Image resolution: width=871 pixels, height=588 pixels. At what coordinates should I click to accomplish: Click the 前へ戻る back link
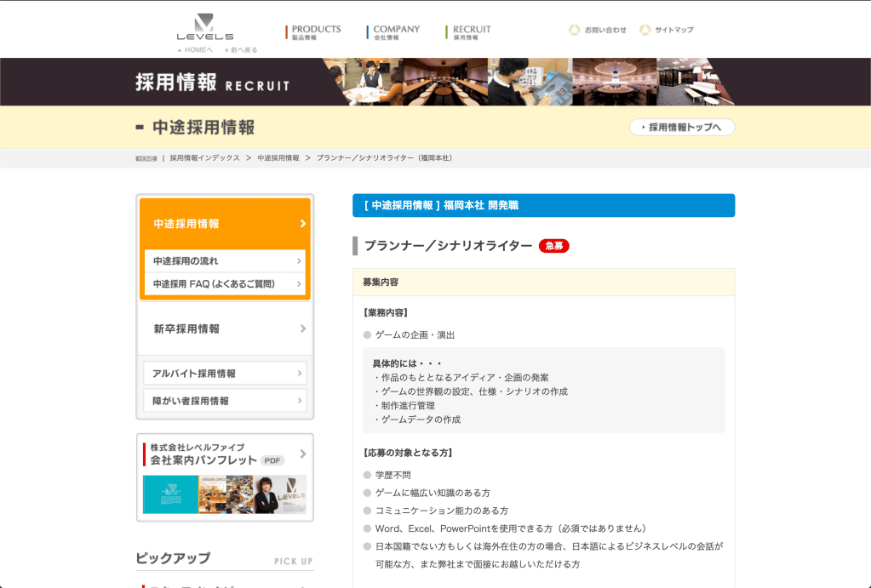pos(241,49)
